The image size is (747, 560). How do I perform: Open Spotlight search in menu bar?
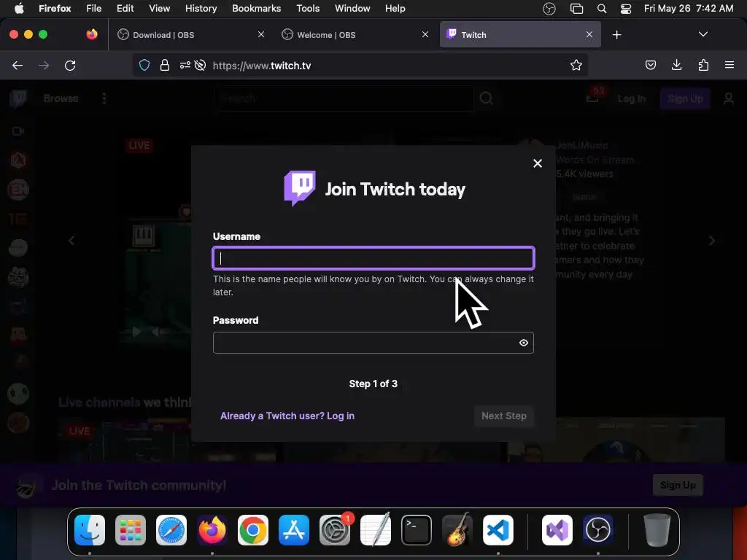[602, 9]
